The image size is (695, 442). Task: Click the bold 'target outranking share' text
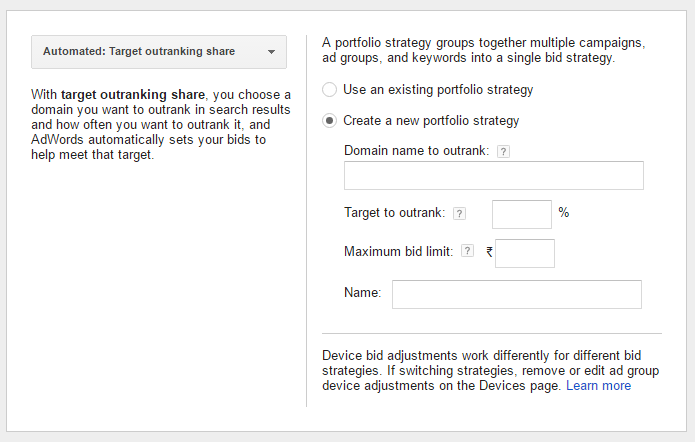(133, 95)
